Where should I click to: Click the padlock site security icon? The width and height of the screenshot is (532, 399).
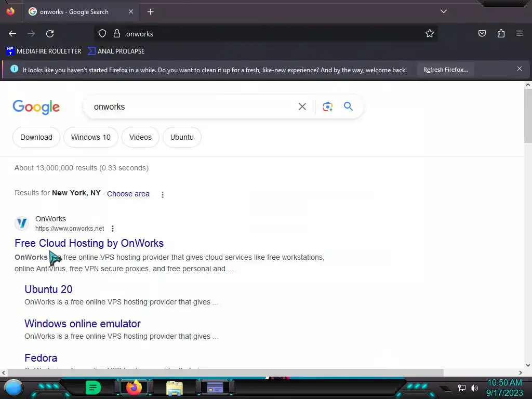117,34
